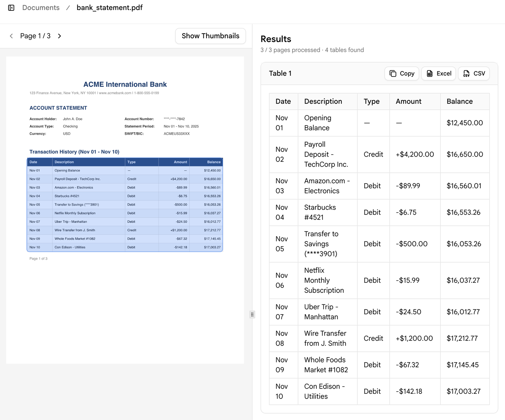This screenshot has width=505, height=420.
Task: Select the Date column header
Action: coord(283,101)
